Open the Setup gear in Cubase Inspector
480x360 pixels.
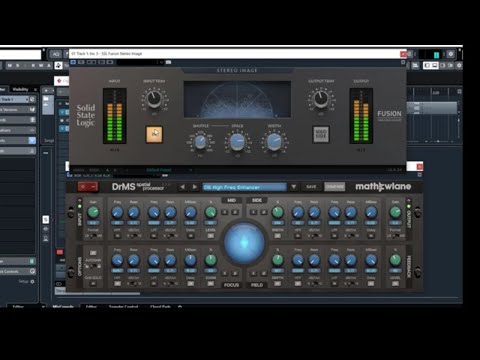32,282
